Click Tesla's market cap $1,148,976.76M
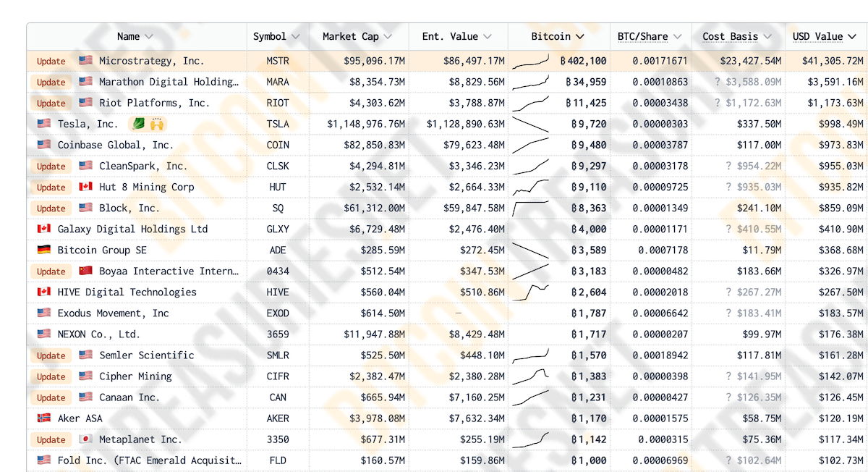Image resolution: width=868 pixels, height=472 pixels. (x=366, y=124)
